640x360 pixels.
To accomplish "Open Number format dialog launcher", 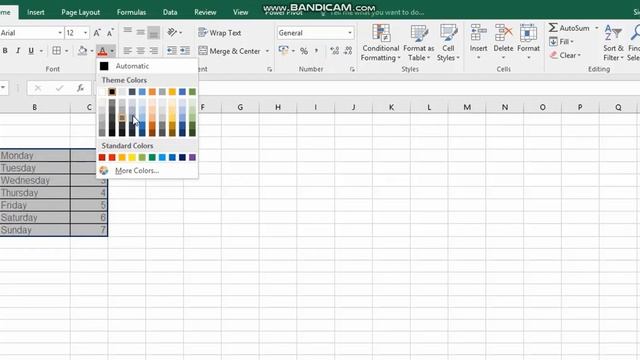I will tap(352, 69).
